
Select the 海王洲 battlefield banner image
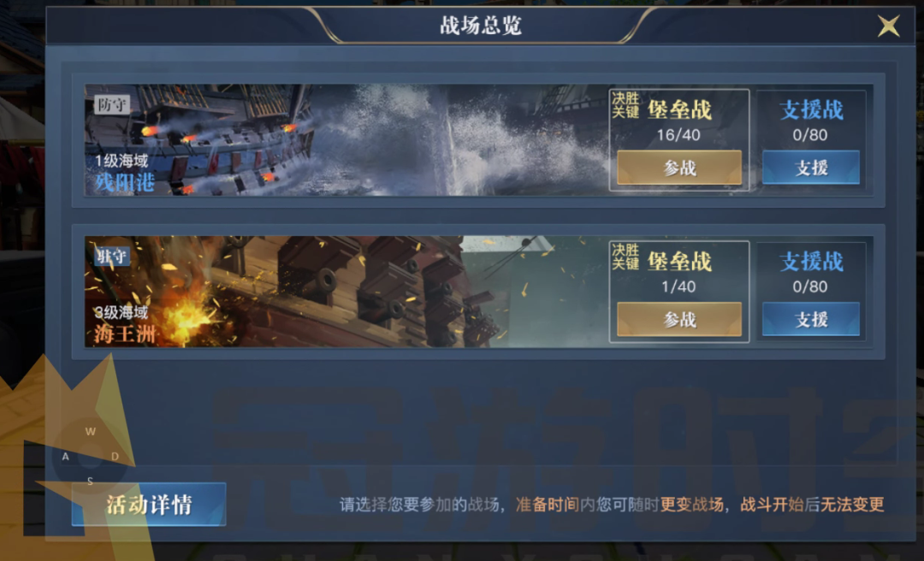[346, 292]
